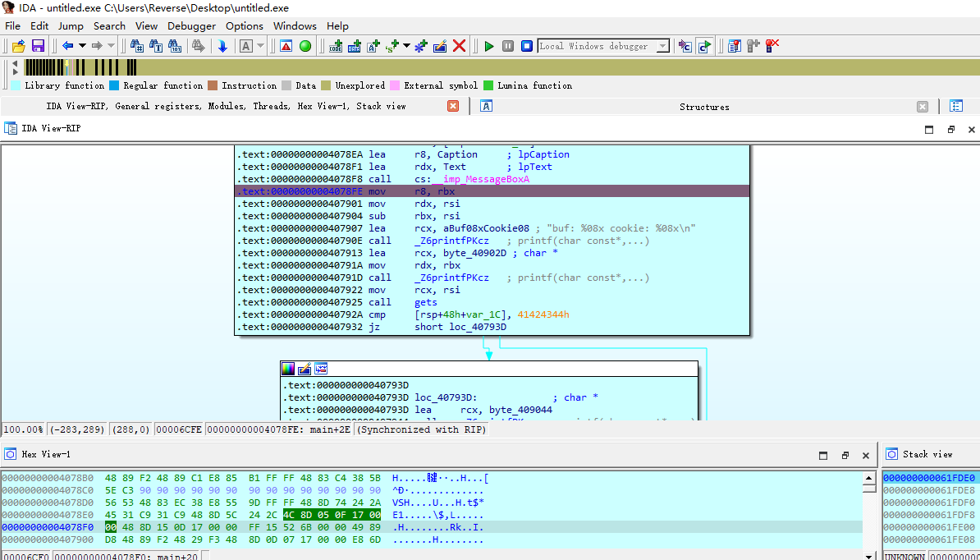Click the delete breakpoint icon
Image resolution: width=980 pixels, height=560 pixels.
772,46
